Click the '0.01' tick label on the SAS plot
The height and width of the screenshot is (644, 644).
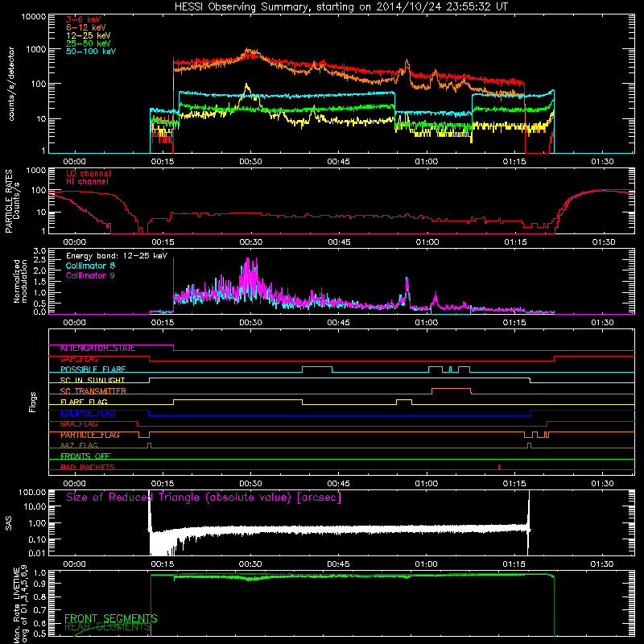point(37,553)
